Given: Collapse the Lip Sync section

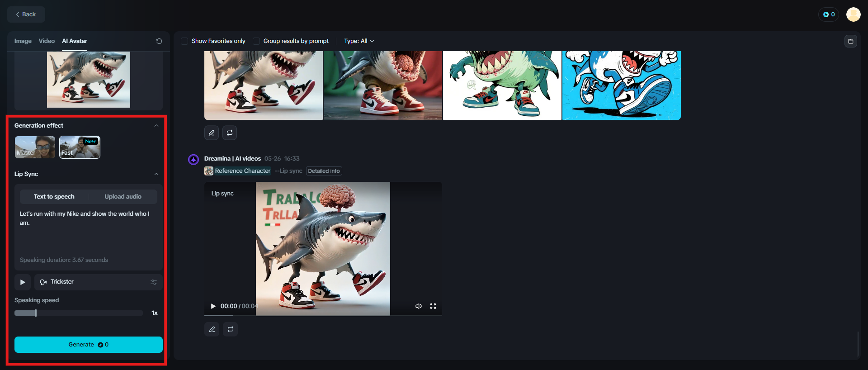Looking at the screenshot, I should pyautogui.click(x=156, y=174).
